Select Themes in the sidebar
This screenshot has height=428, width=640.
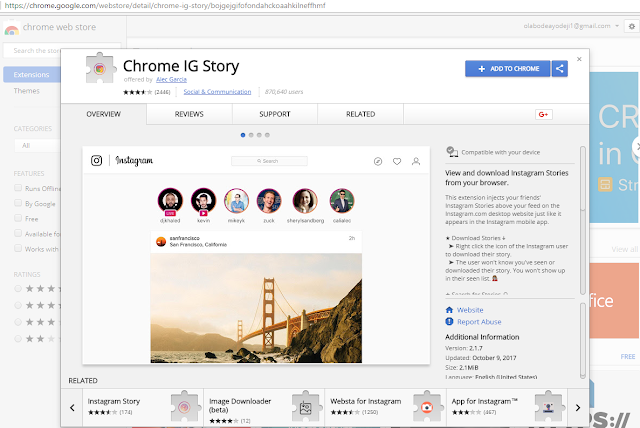click(27, 91)
